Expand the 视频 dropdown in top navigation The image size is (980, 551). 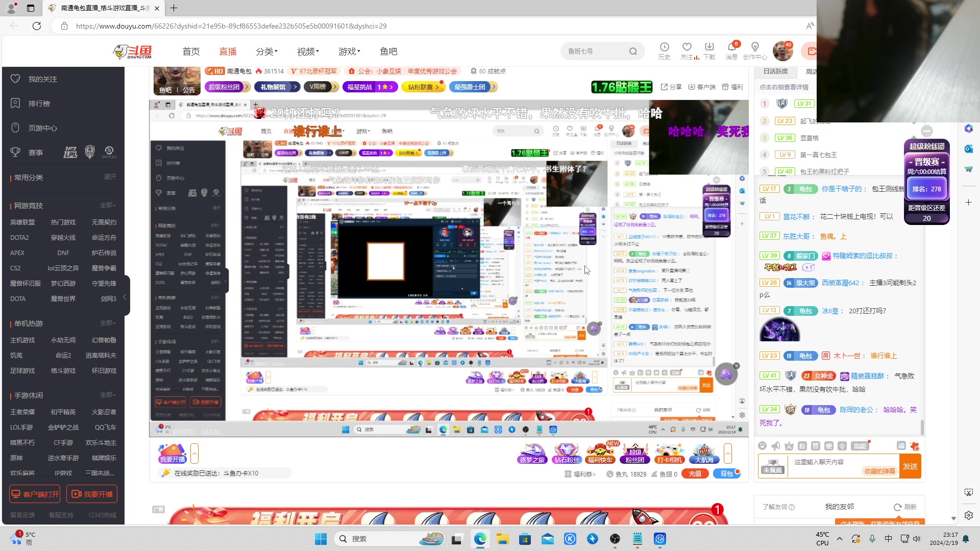(x=308, y=52)
